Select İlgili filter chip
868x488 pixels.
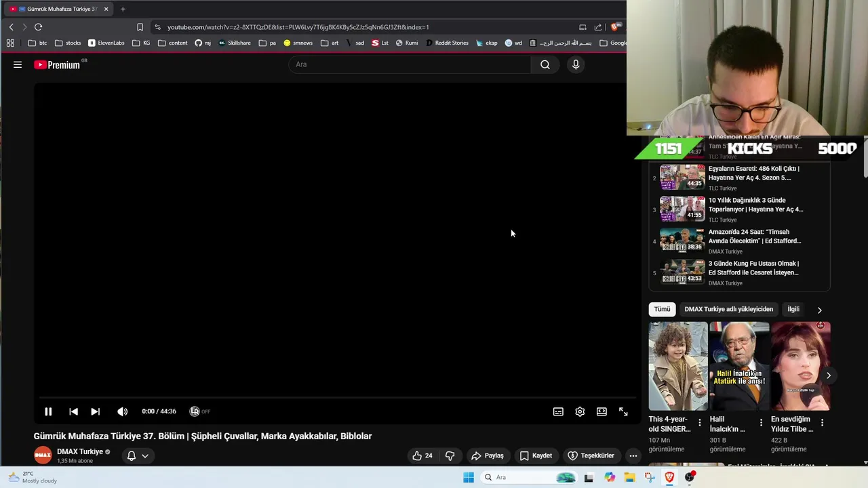click(x=793, y=309)
